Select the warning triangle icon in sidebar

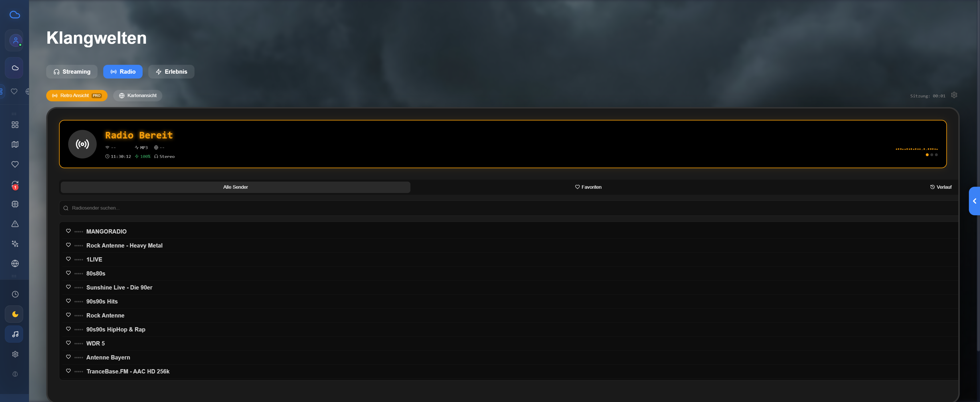(x=15, y=224)
